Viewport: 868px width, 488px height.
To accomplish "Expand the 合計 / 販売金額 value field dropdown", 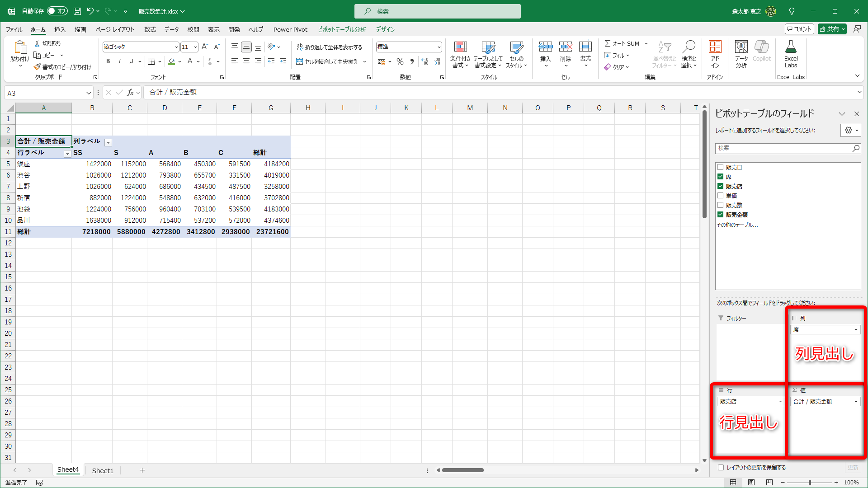I will pos(856,401).
